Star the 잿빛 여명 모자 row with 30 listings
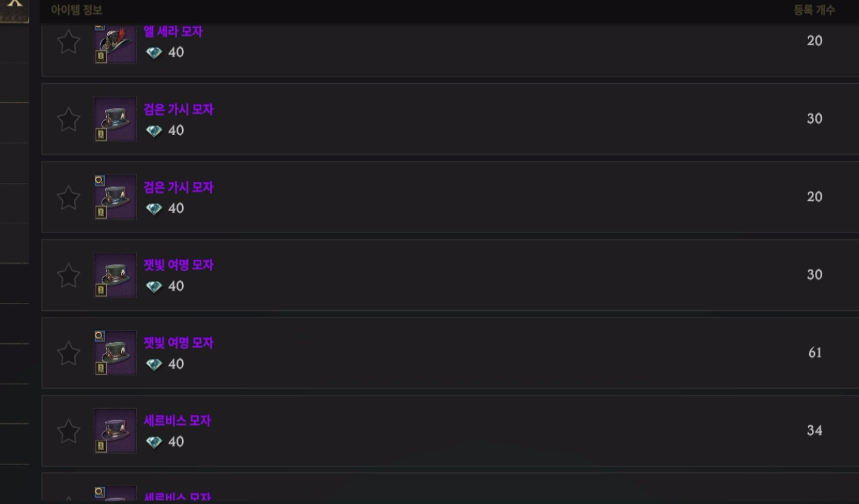Image resolution: width=859 pixels, height=504 pixels. (68, 275)
